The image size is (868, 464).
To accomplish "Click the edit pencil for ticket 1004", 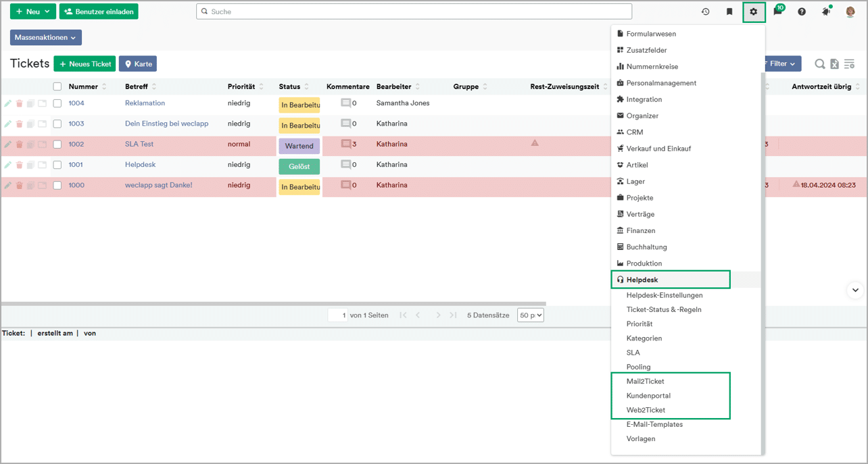I will [8, 103].
